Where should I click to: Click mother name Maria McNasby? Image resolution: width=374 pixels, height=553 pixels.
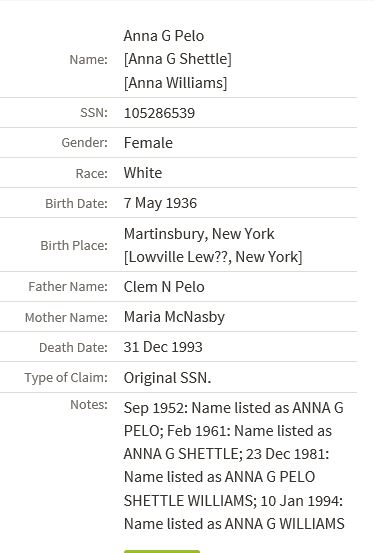point(174,317)
